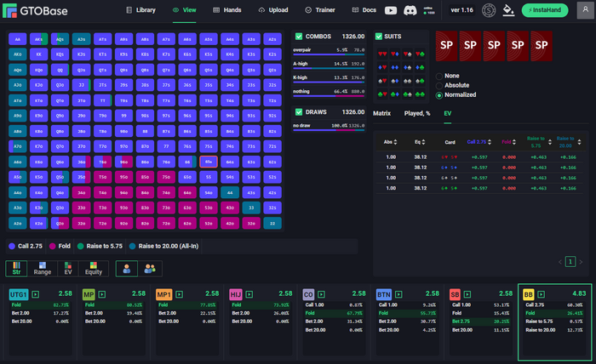Go to previous table page arrow

tap(560, 262)
